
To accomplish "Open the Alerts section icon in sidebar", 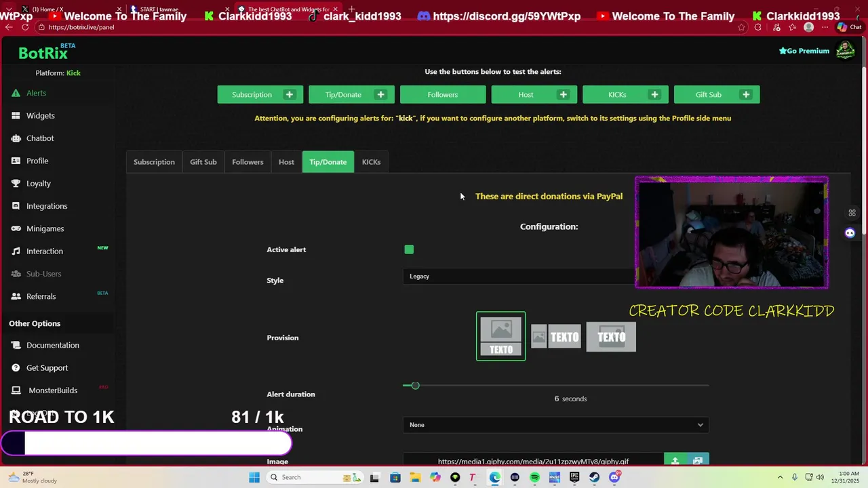I will click(x=16, y=93).
